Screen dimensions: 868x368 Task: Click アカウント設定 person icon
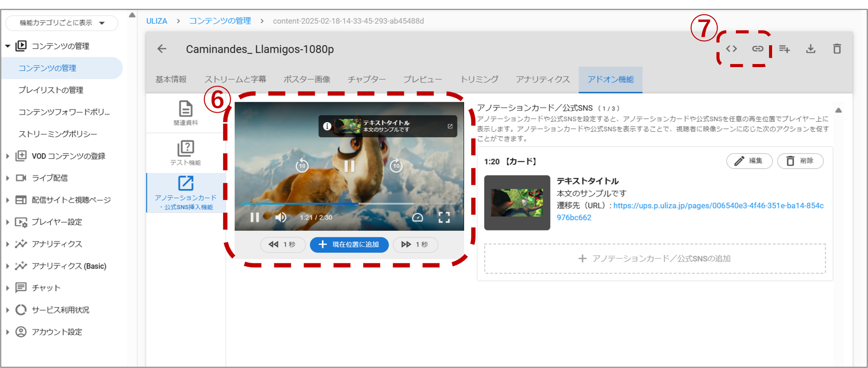[x=21, y=332]
